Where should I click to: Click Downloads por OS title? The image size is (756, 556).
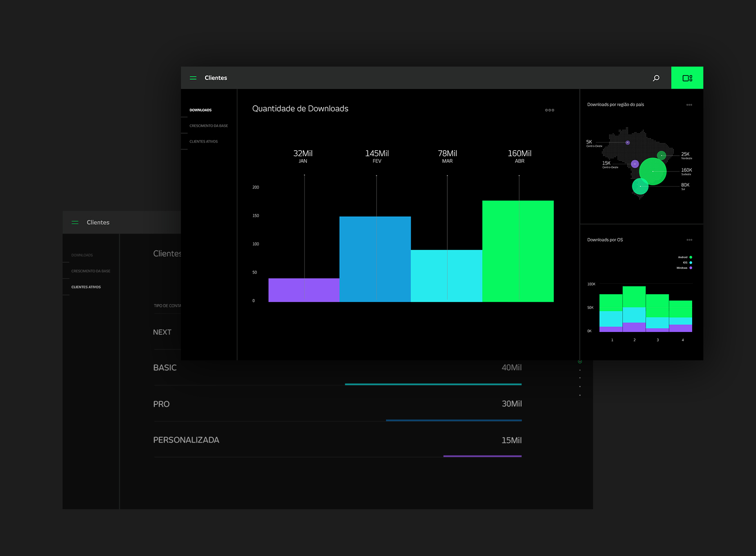605,240
